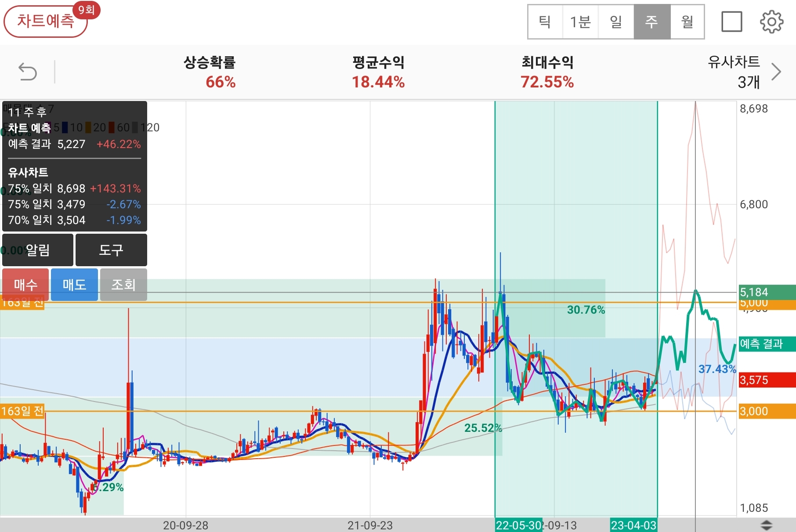The height and width of the screenshot is (532, 796).
Task: Select the 월 timeframe tab
Action: (687, 22)
